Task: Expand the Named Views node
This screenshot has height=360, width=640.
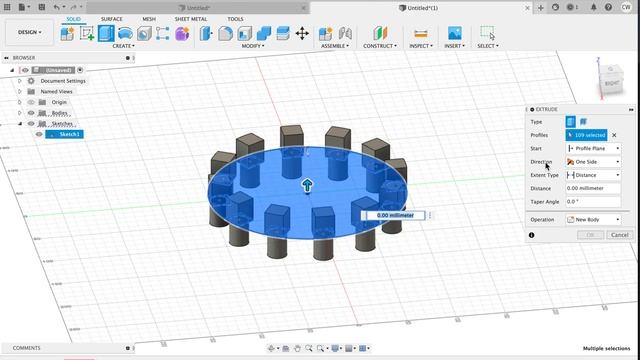Action: [19, 91]
